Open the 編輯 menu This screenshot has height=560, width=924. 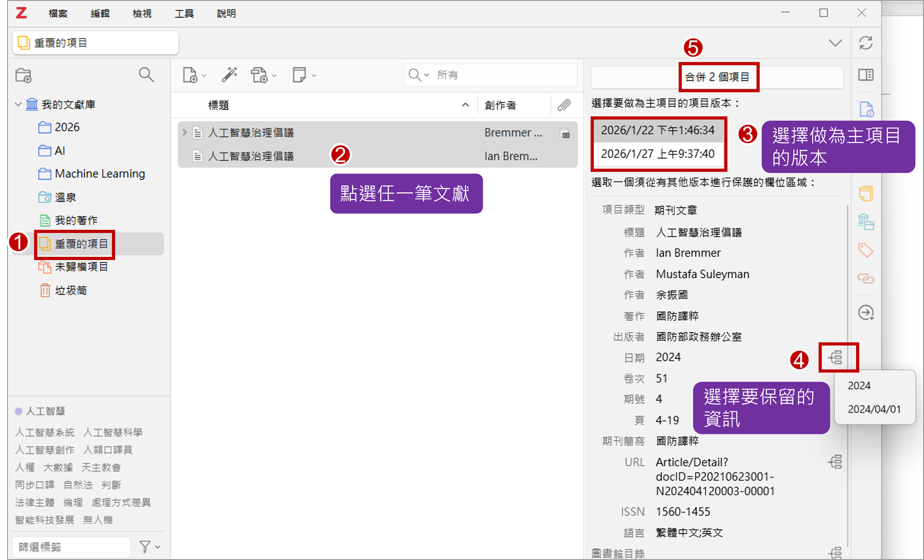pos(100,14)
